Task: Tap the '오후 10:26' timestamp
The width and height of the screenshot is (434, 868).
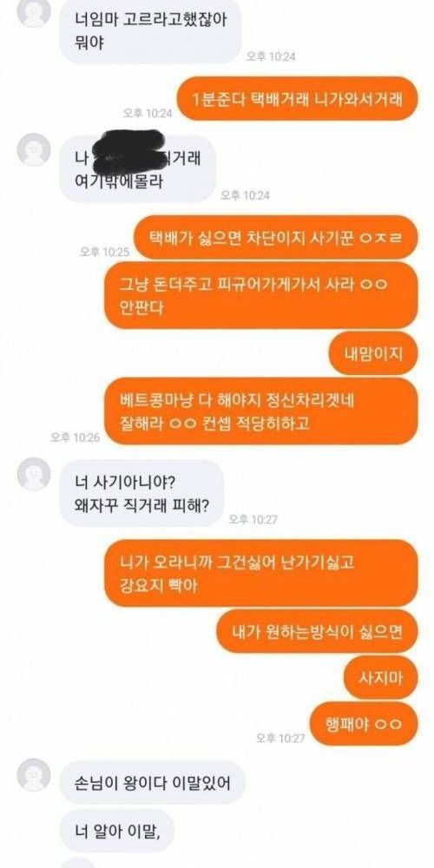Action: (75, 437)
